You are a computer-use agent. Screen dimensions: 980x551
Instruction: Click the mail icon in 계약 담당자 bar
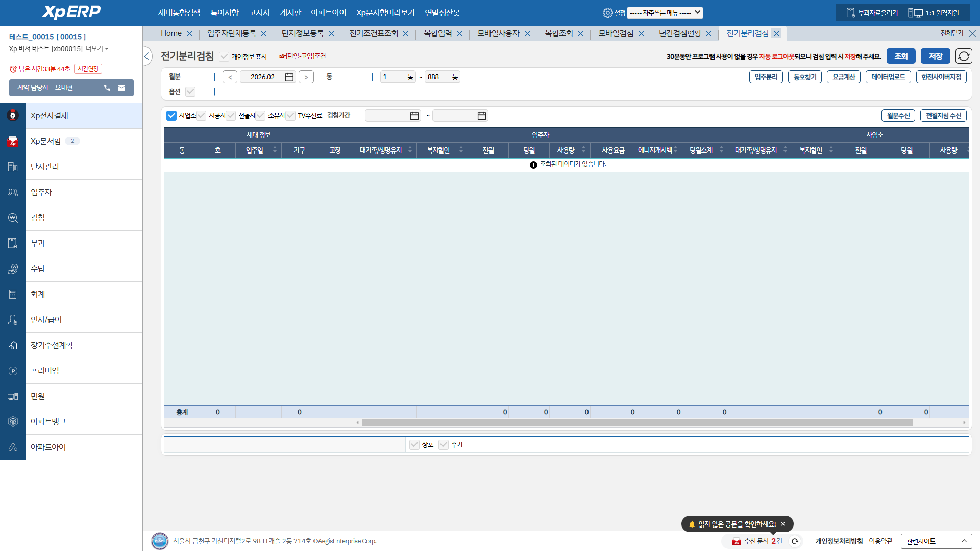click(121, 88)
